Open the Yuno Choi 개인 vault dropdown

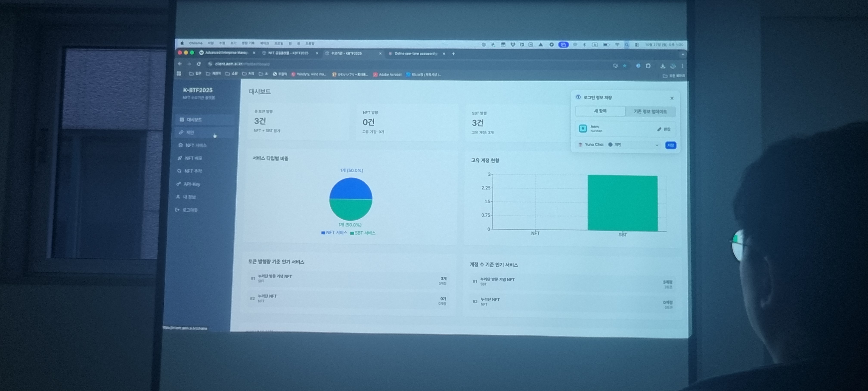[619, 145]
